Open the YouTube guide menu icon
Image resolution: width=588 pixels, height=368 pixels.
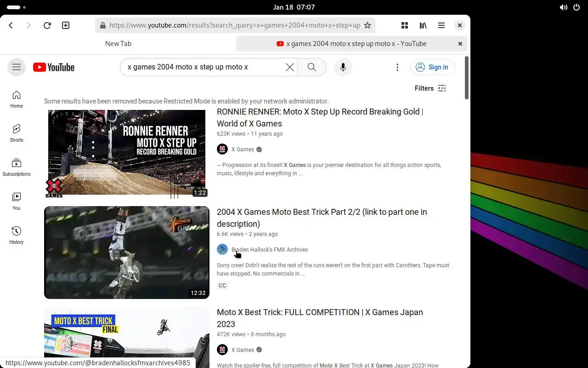click(17, 67)
